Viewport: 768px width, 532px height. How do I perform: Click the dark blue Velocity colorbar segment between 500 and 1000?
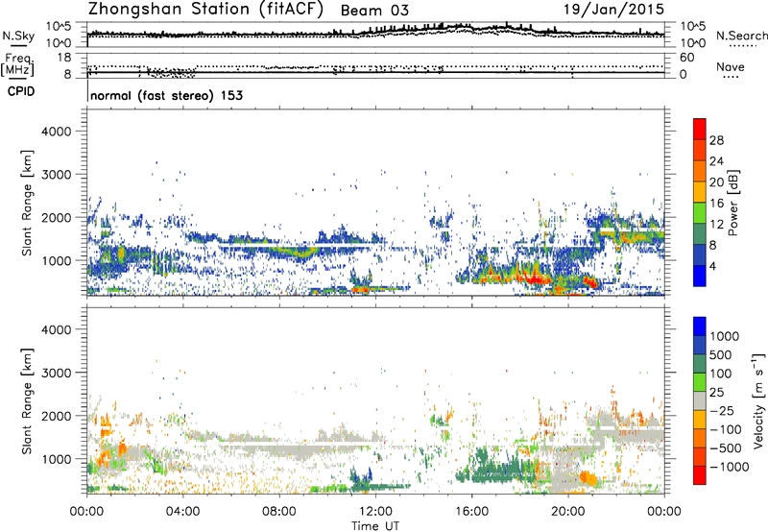700,345
